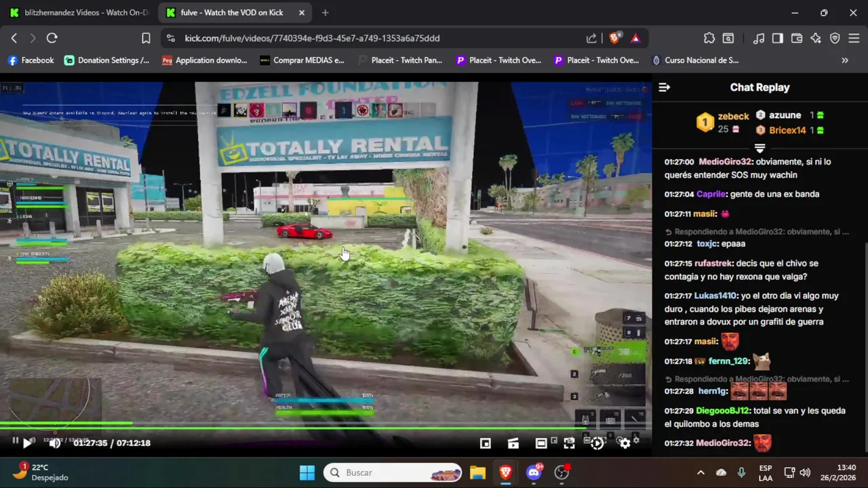Open Placeit - Twitch Pan... bookmark

coord(400,60)
